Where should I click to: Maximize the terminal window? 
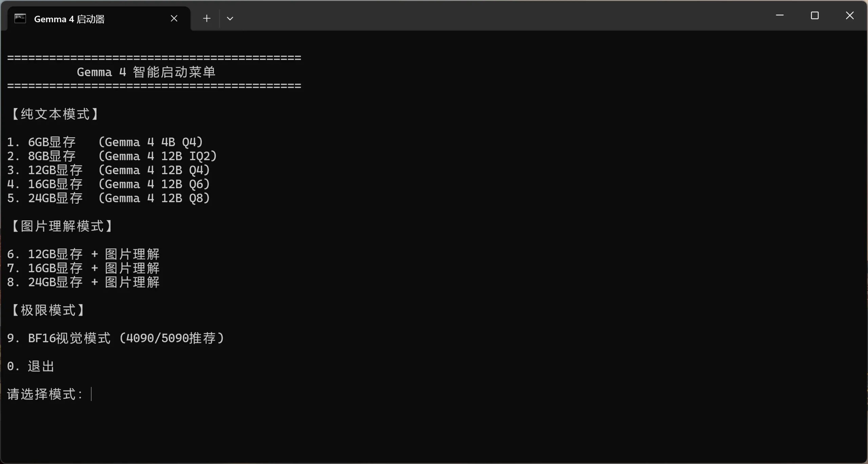tap(814, 15)
